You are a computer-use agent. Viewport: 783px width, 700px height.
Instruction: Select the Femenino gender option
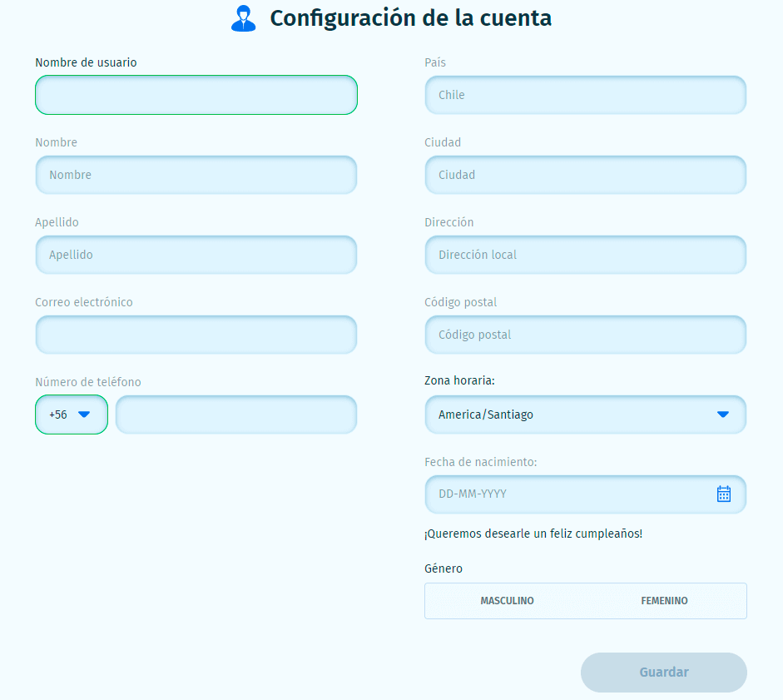click(x=664, y=601)
